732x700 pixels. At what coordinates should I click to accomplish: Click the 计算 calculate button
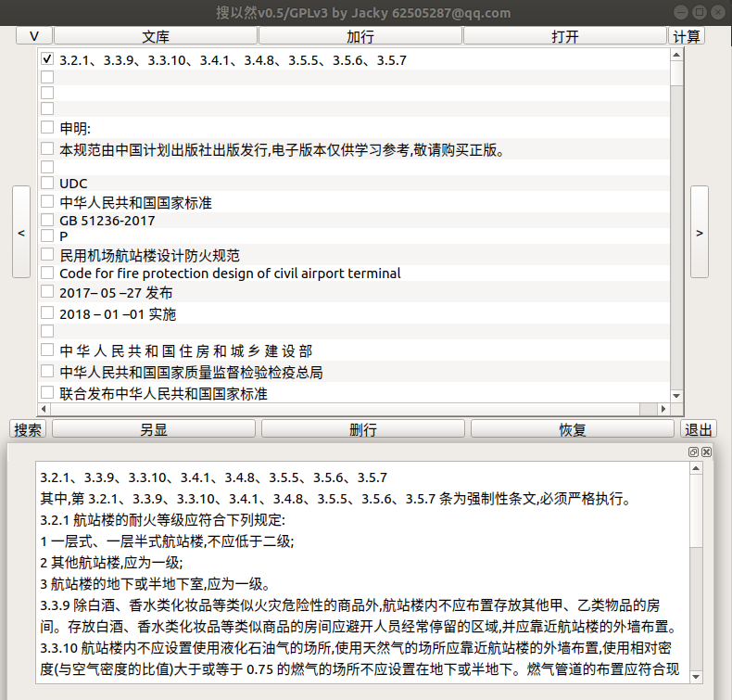coord(687,36)
